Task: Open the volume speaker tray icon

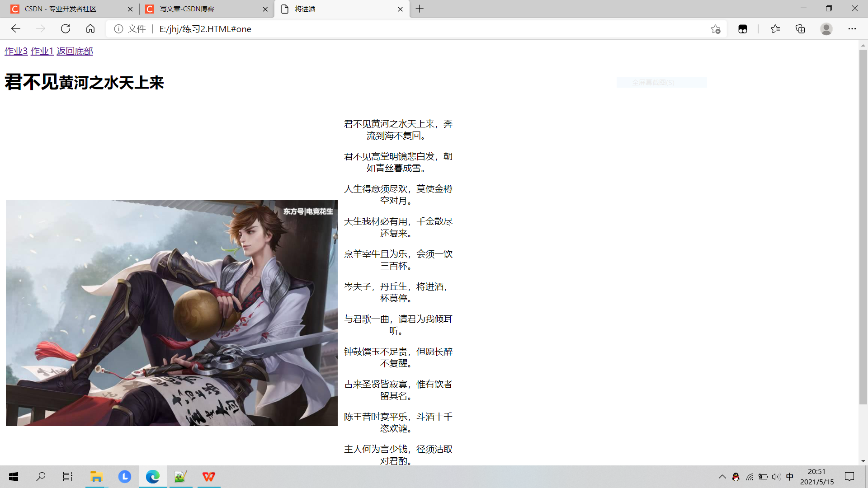Action: click(x=776, y=477)
